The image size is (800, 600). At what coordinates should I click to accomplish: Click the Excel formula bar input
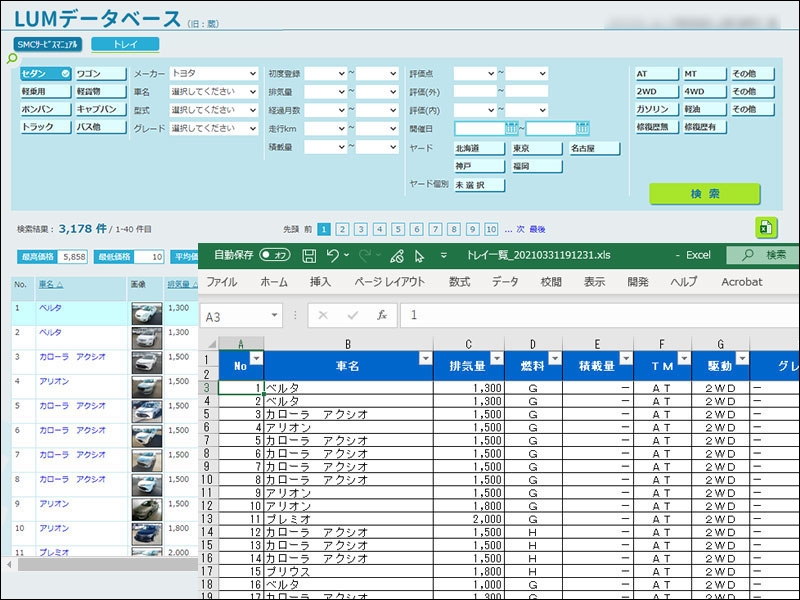coord(600,315)
